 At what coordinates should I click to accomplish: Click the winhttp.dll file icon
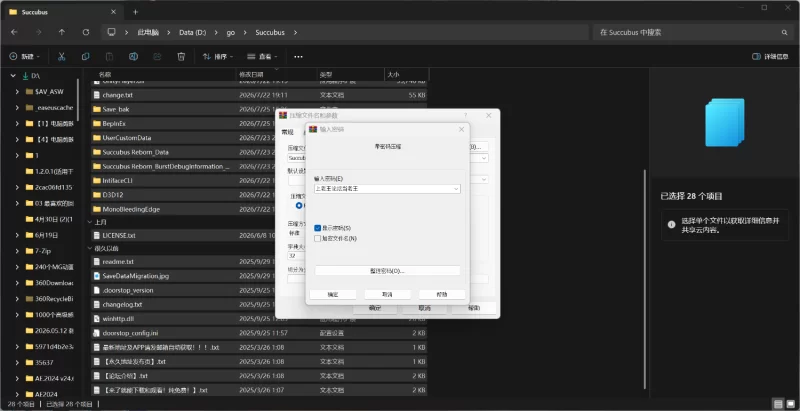[x=97, y=319]
